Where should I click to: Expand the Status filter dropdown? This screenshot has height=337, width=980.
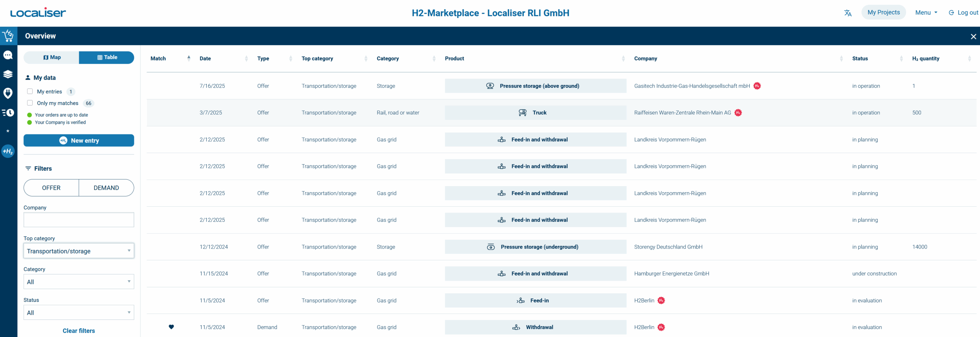pos(79,312)
